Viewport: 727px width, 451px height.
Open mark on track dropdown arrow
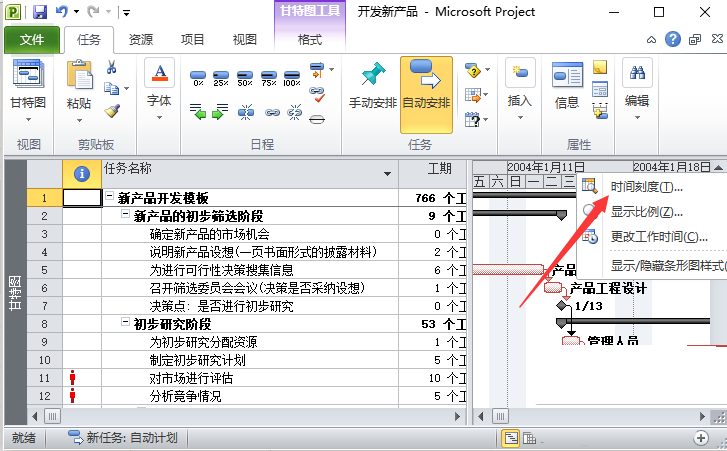pos(332,70)
